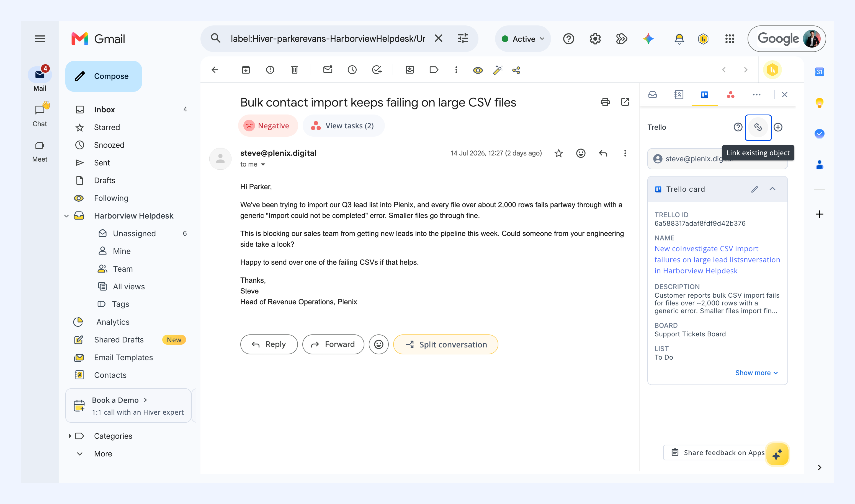
Task: Open the Labels icon in the toolbar
Action: 434,70
